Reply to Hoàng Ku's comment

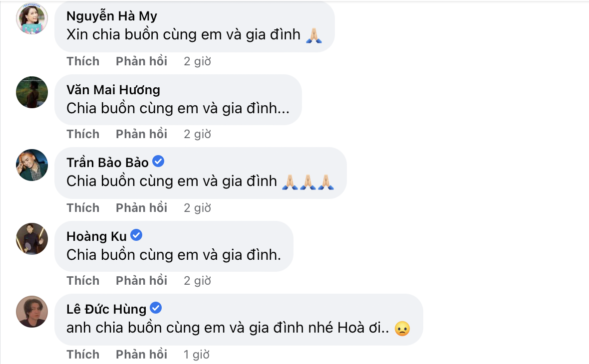point(142,280)
